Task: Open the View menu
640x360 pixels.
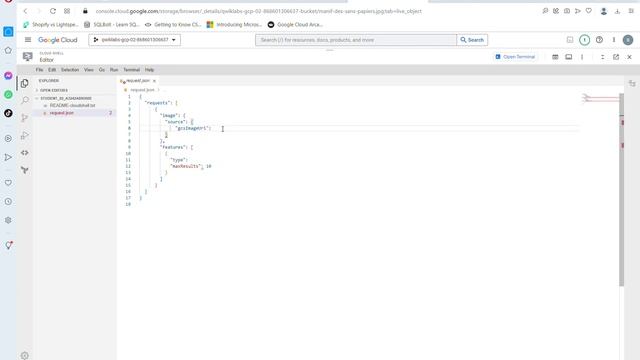Action: tap(89, 70)
